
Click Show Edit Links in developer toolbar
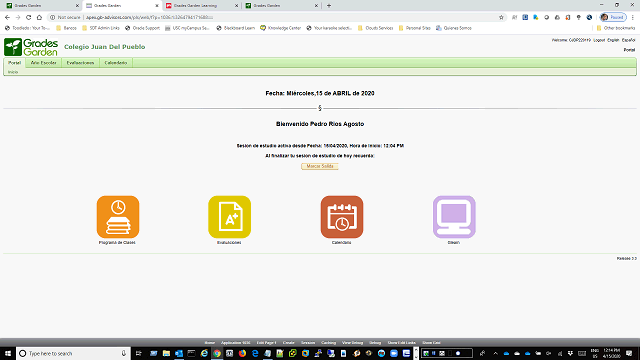click(x=402, y=343)
